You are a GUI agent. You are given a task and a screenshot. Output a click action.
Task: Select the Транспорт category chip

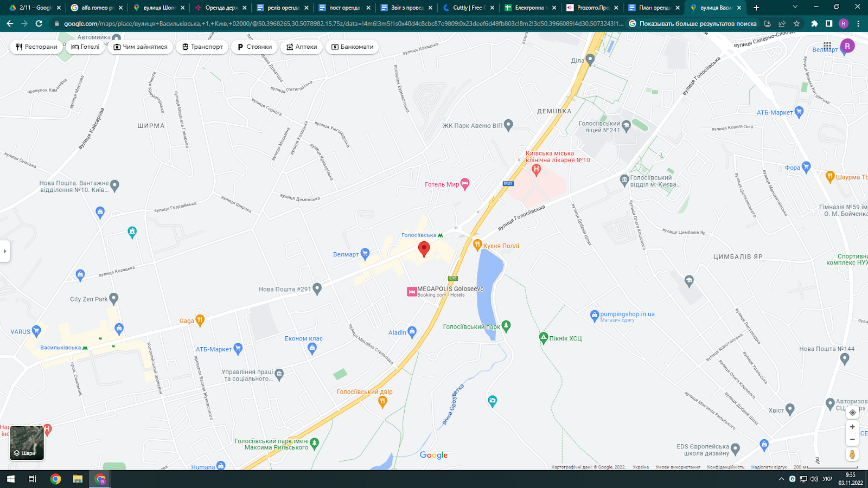[202, 47]
